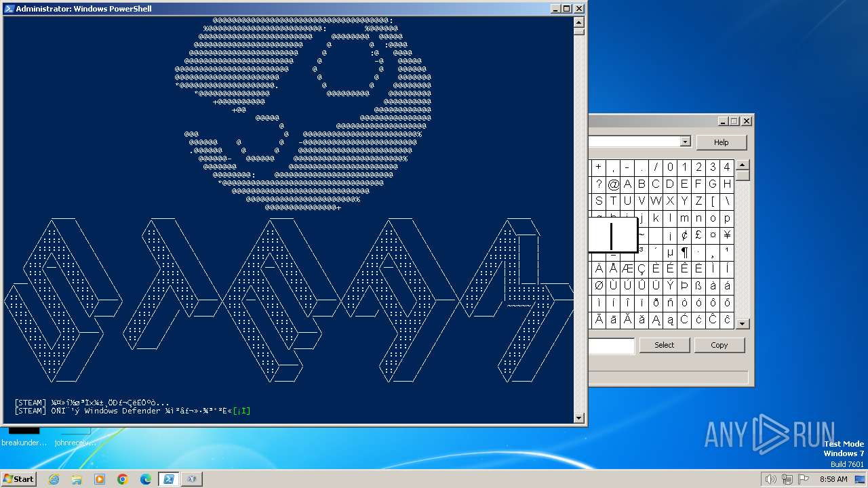Select the Ç cedilla character

(642, 269)
